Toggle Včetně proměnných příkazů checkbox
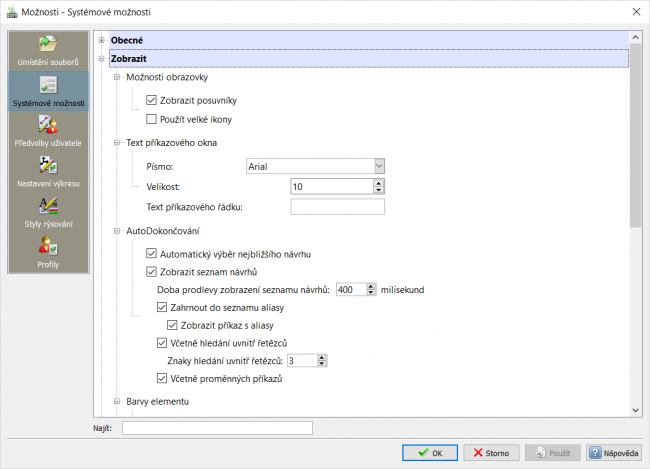 point(162,378)
